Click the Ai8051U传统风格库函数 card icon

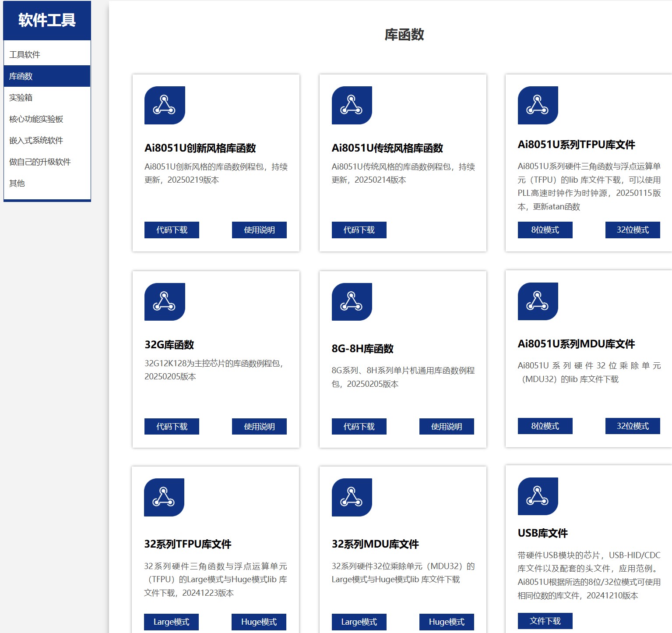point(352,105)
